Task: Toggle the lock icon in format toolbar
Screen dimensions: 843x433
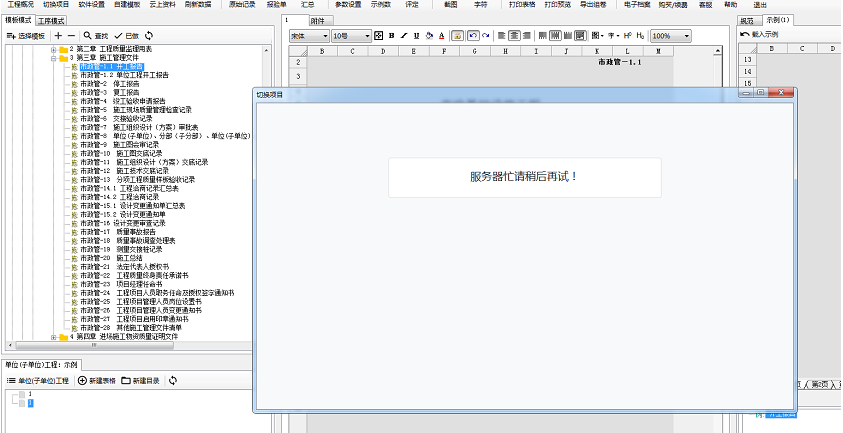Action: (x=457, y=36)
